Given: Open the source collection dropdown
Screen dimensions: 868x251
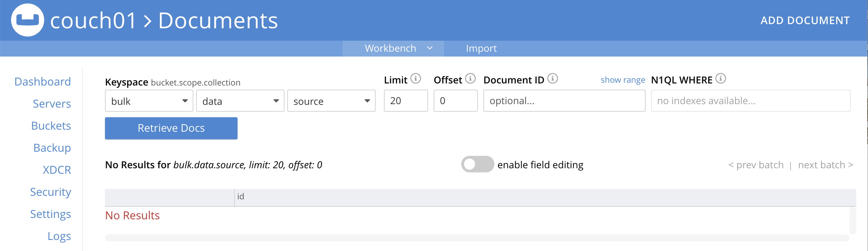Looking at the screenshot, I should pyautogui.click(x=331, y=101).
